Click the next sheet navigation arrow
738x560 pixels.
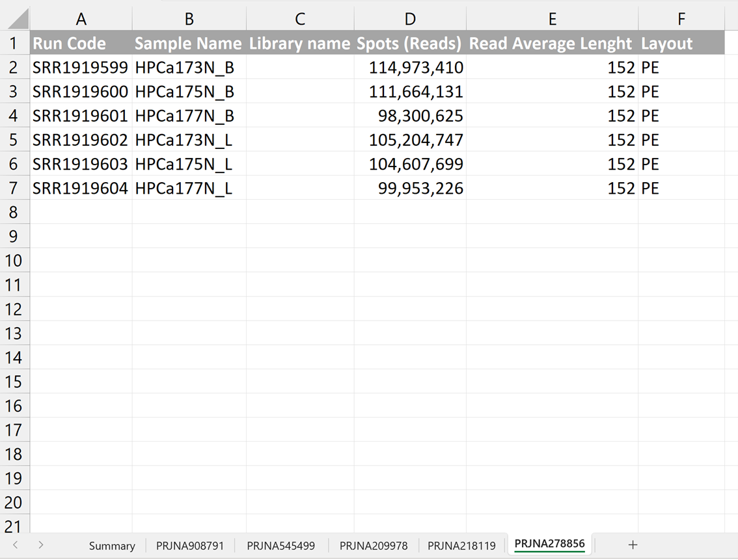[x=40, y=545]
